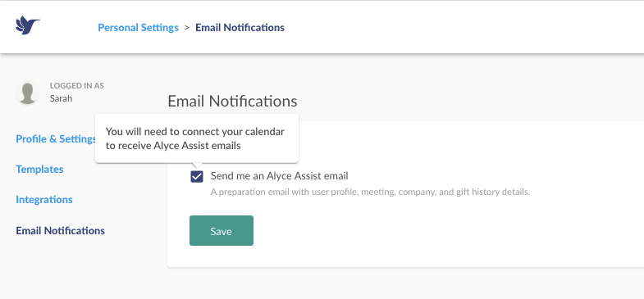Select Email Notifications in the breadcrumb
Screen dimensions: 644x299
pyautogui.click(x=240, y=28)
